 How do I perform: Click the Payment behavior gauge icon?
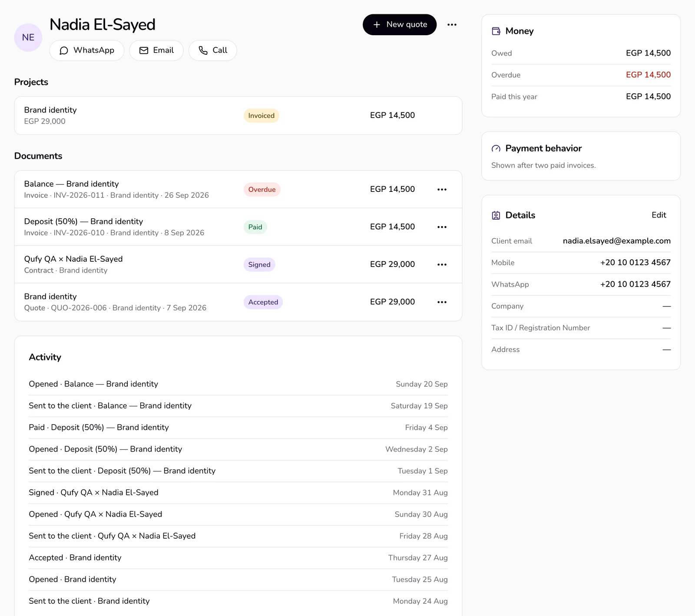[496, 148]
